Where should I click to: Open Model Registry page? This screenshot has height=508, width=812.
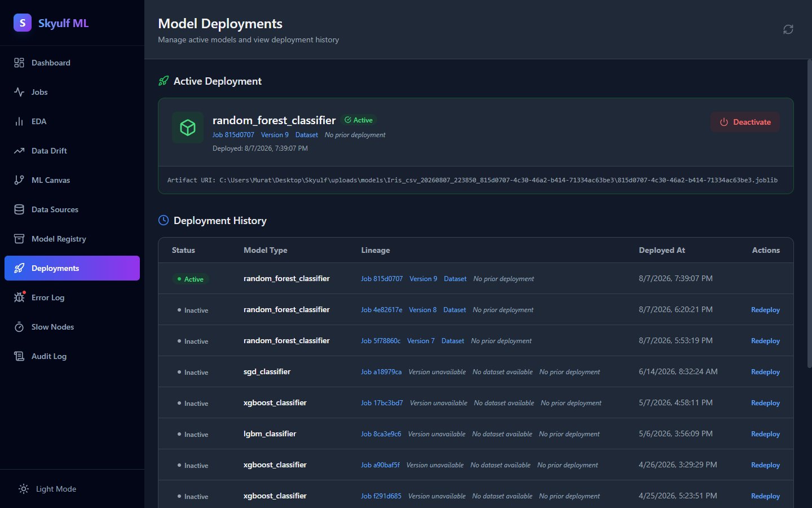(72, 239)
